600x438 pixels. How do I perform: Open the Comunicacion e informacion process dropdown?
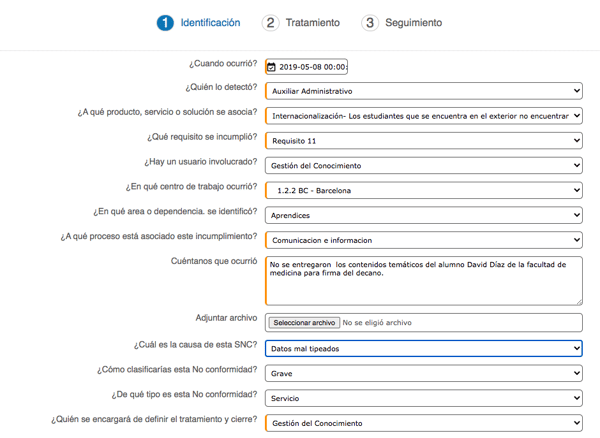pyautogui.click(x=424, y=240)
